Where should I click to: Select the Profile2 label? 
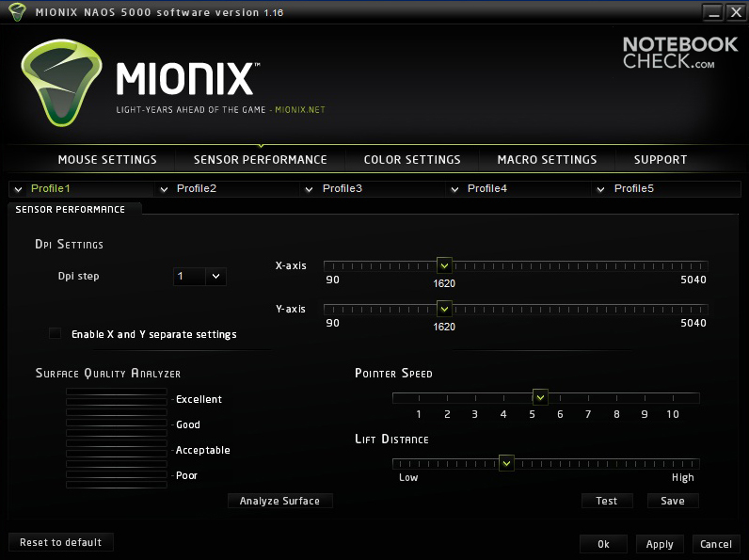pos(197,188)
